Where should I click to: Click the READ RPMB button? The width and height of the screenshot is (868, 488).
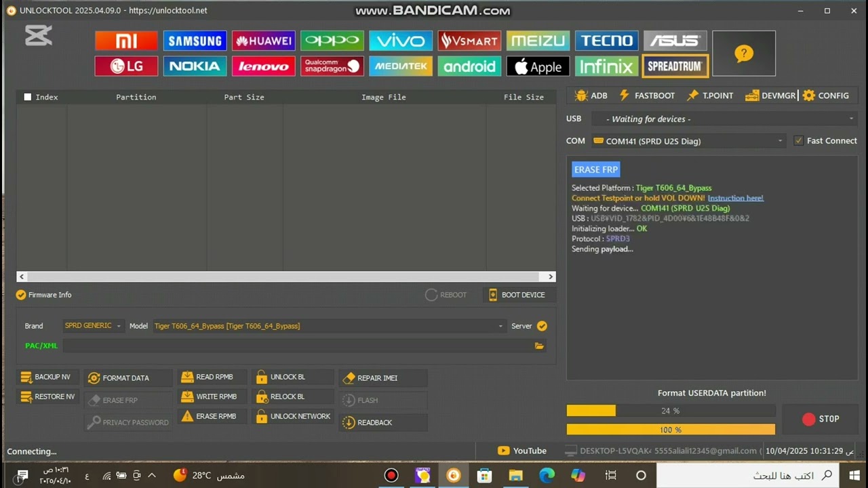point(212,377)
